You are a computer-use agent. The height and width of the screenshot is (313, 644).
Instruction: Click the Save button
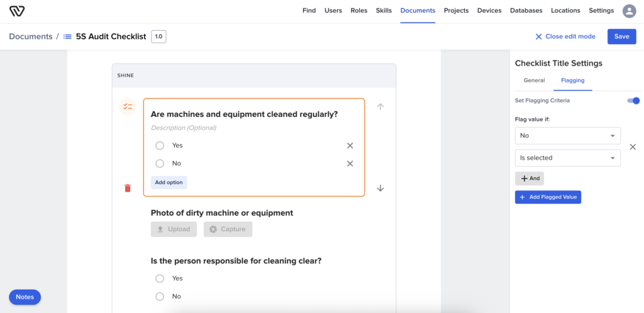621,36
